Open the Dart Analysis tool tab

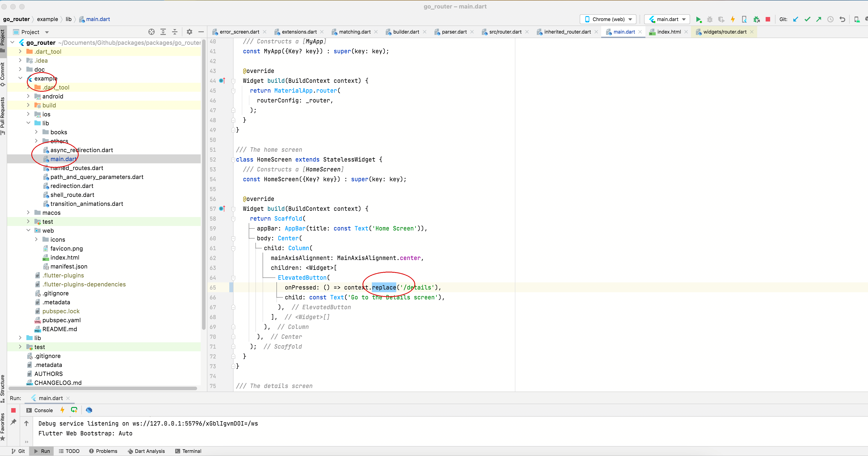[146, 451]
